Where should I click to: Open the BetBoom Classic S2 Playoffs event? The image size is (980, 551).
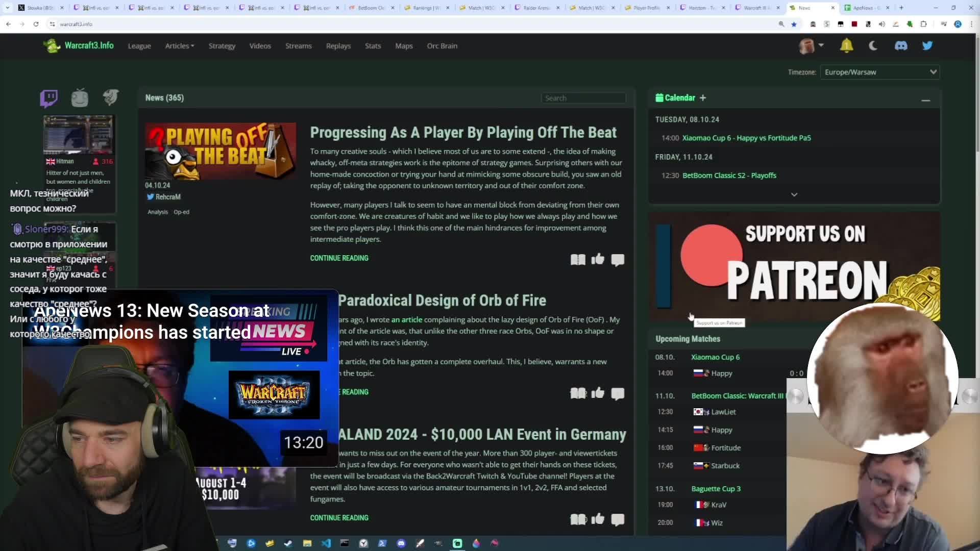[x=729, y=176]
